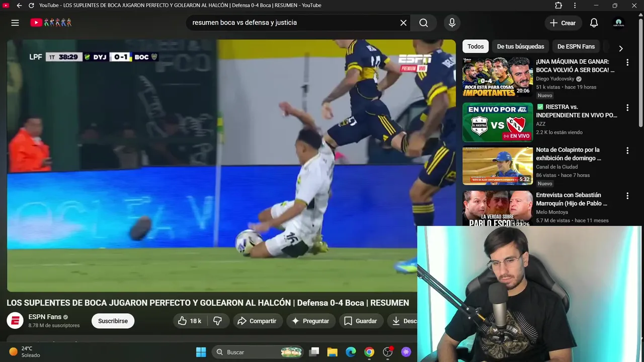The image size is (644, 362).
Task: Go back with the window's arrow
Action: tap(19, 6)
